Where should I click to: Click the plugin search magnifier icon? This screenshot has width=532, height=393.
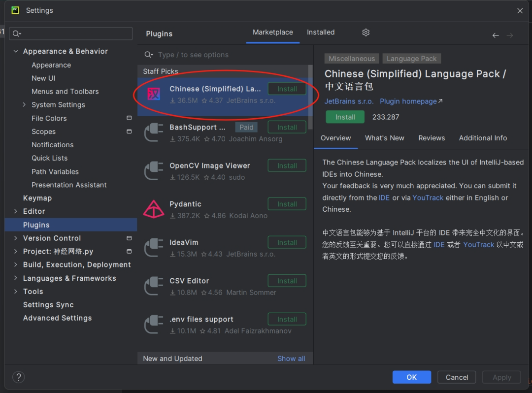149,55
